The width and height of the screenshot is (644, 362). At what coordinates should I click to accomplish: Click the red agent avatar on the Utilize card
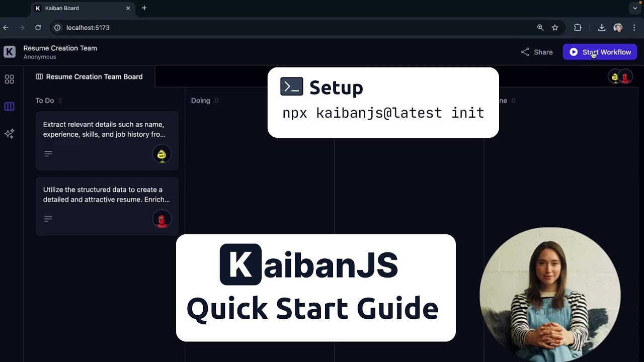(x=162, y=219)
